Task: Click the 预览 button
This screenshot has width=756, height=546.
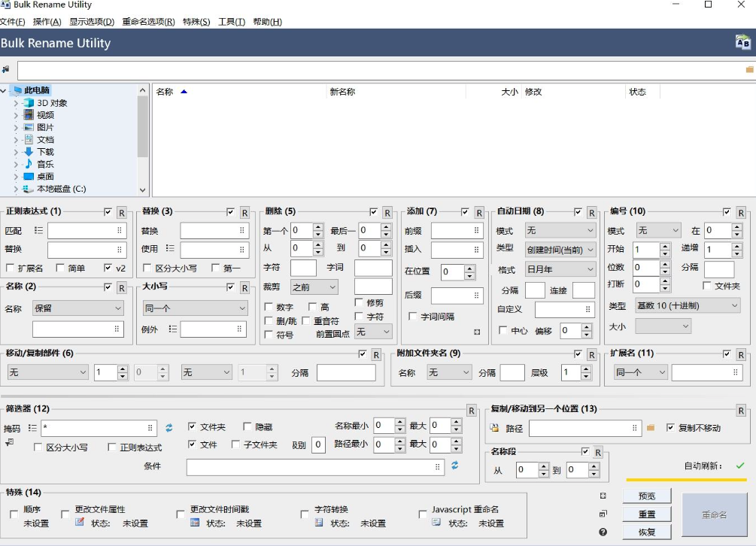Action: [x=646, y=495]
